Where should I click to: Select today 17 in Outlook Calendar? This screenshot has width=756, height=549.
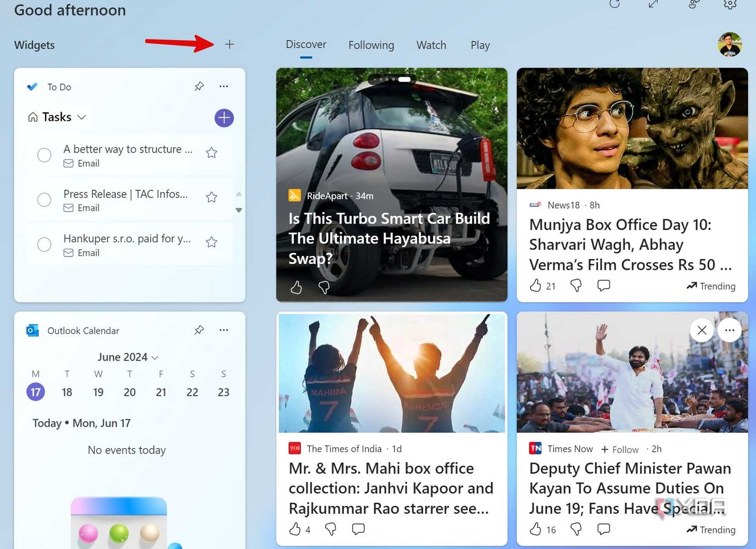point(36,392)
